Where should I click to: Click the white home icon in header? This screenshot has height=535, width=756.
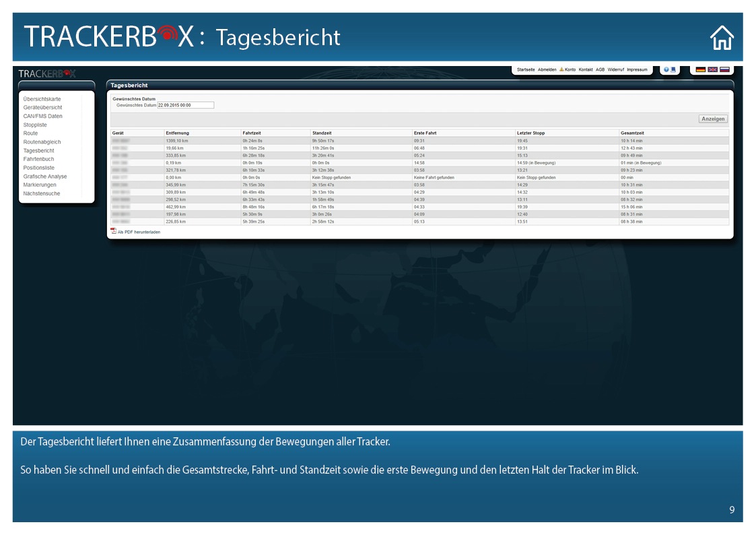click(x=721, y=38)
